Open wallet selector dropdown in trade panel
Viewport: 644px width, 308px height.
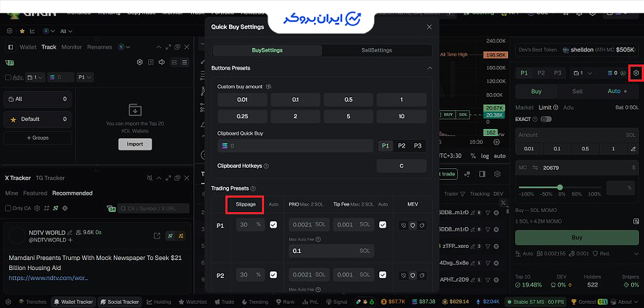582,73
